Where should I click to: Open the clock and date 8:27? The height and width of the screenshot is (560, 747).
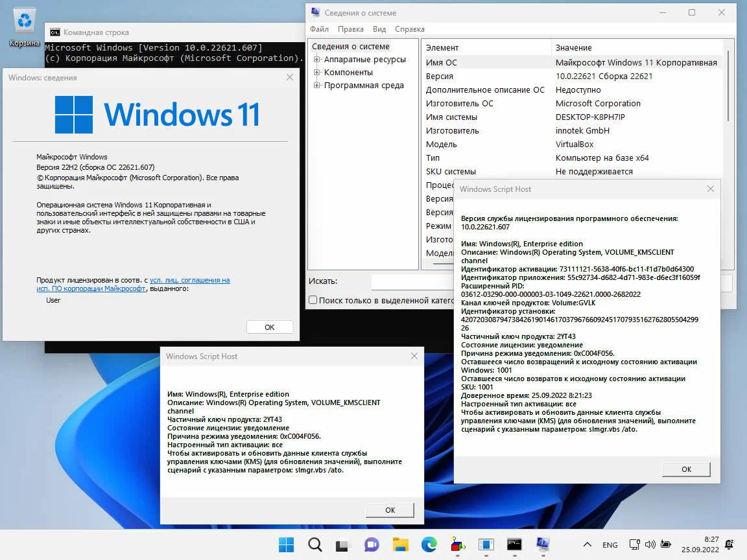700,544
